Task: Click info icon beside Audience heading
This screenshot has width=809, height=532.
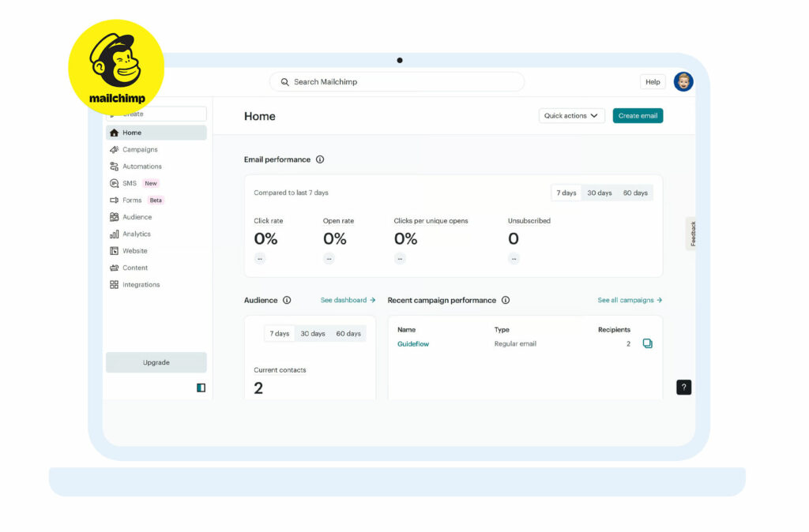Action: pyautogui.click(x=287, y=300)
